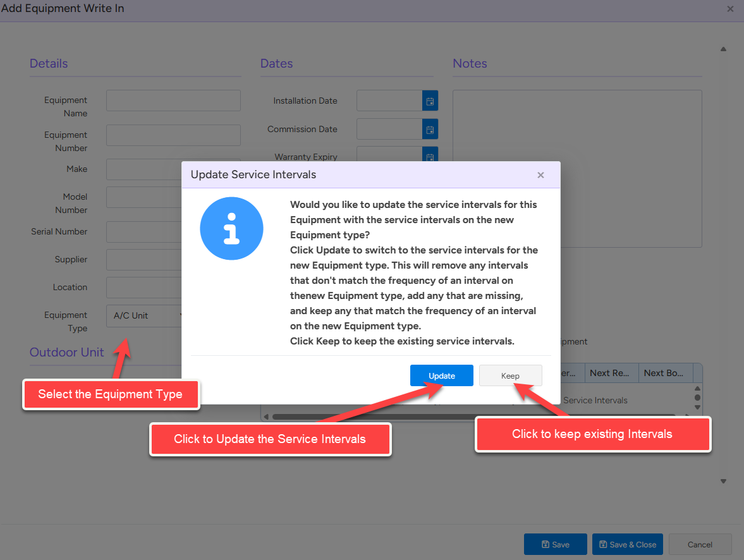Viewport: 744px width, 560px height.
Task: Open the Commission Date calendar picker
Action: point(430,129)
